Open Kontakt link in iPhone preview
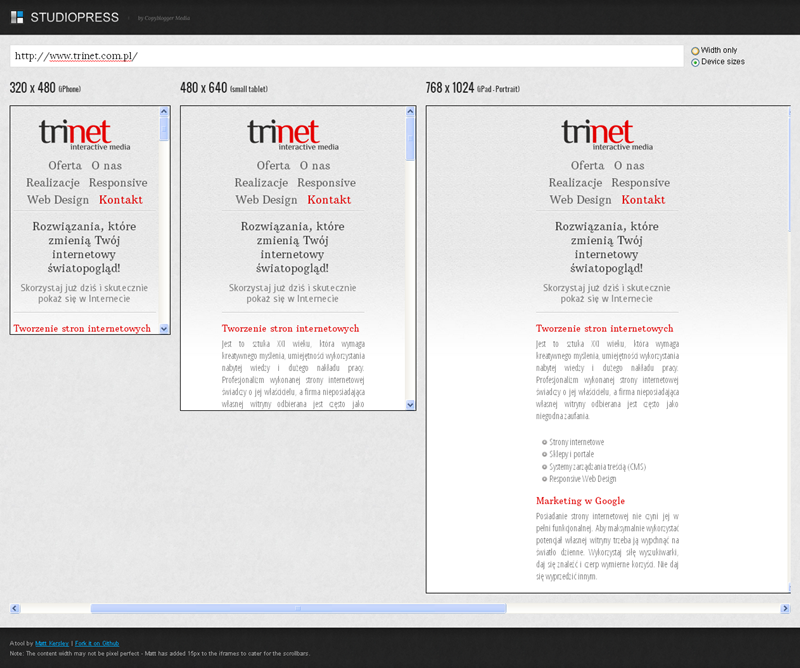The height and width of the screenshot is (668, 800). pos(121,200)
